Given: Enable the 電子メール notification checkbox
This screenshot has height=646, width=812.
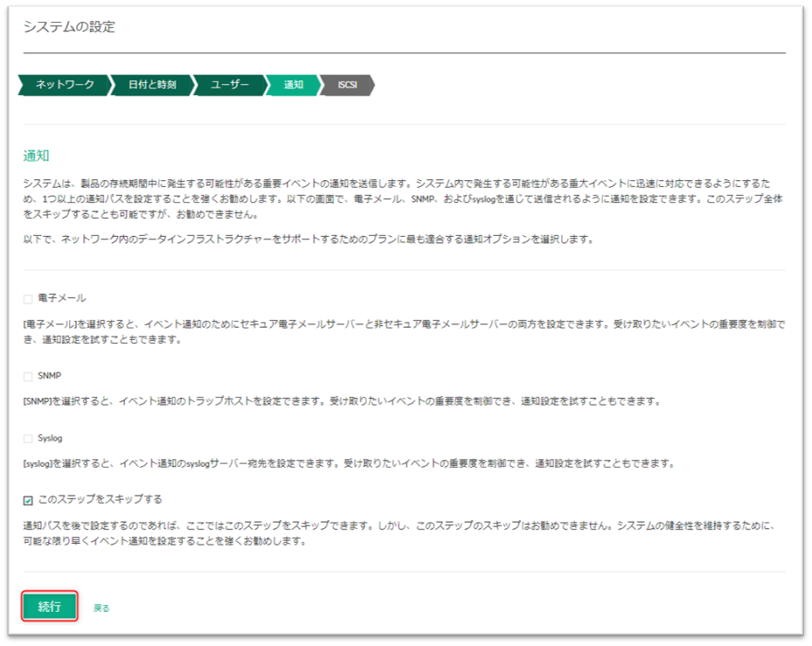Looking at the screenshot, I should (28, 299).
